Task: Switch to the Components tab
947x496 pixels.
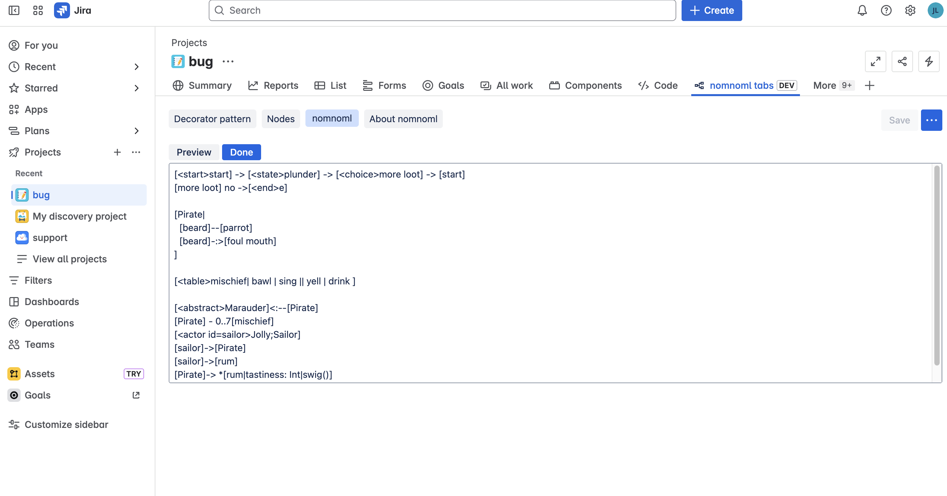Action: [585, 86]
